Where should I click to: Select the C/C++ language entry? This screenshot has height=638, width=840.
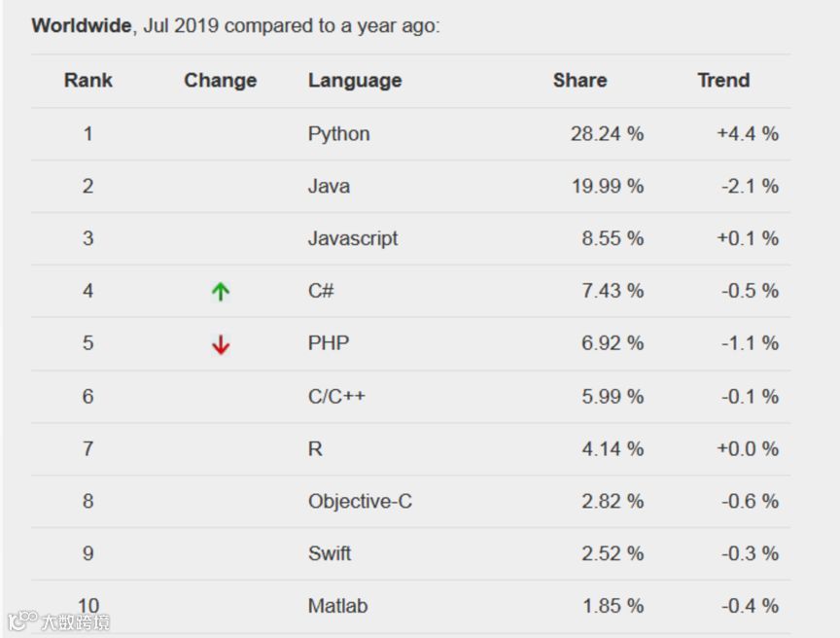pos(336,396)
